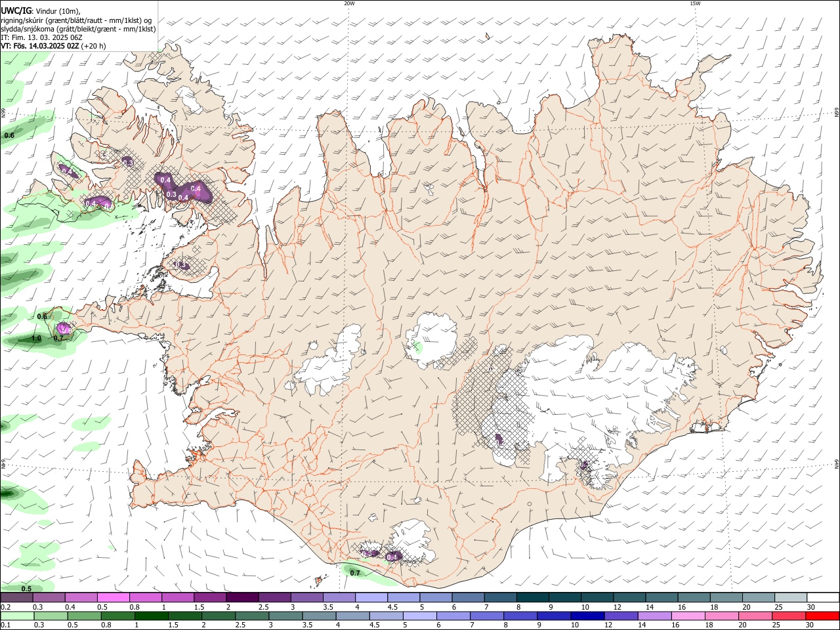840x630 pixels.
Task: Click the red 25–30 swatch in lower legend row
Action: point(822,616)
